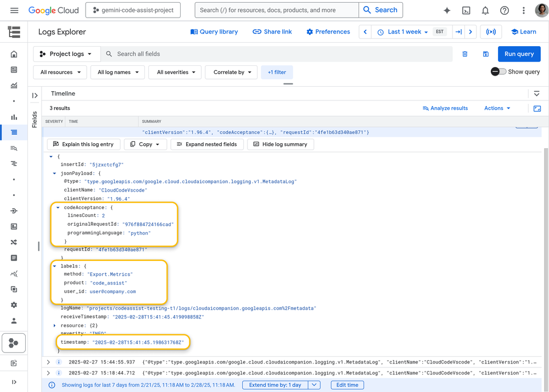
Task: Expand the Fields side panel
Action: (x=35, y=95)
